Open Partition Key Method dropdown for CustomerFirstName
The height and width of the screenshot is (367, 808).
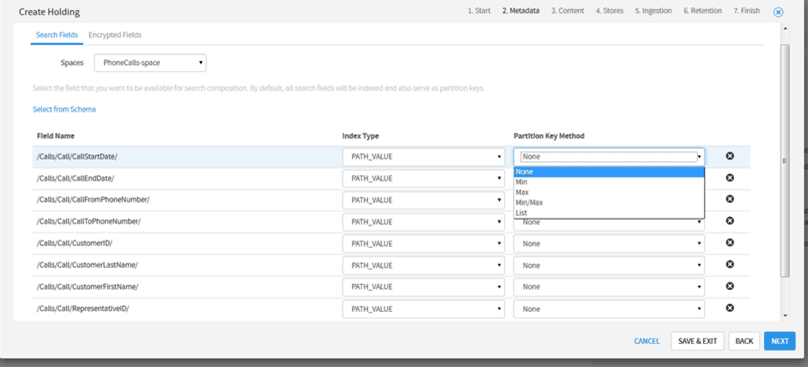point(609,287)
